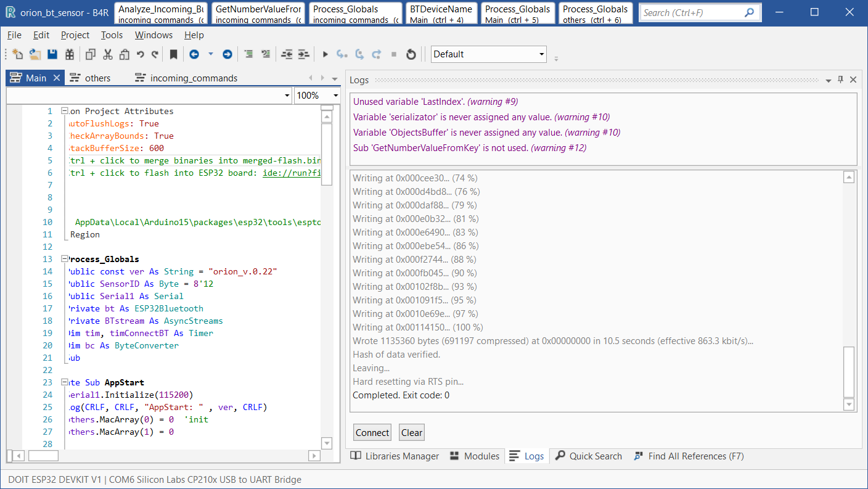Click the Cut scissors icon
This screenshot has height=489, width=868.
click(x=108, y=54)
